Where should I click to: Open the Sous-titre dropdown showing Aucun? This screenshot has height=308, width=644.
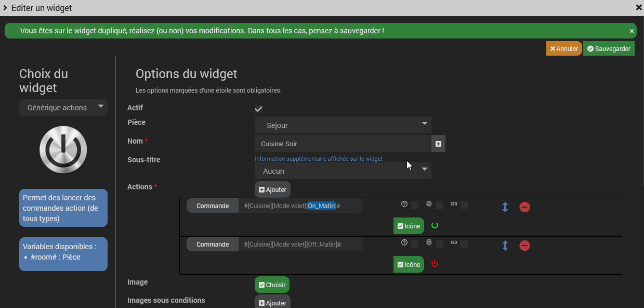(x=343, y=171)
